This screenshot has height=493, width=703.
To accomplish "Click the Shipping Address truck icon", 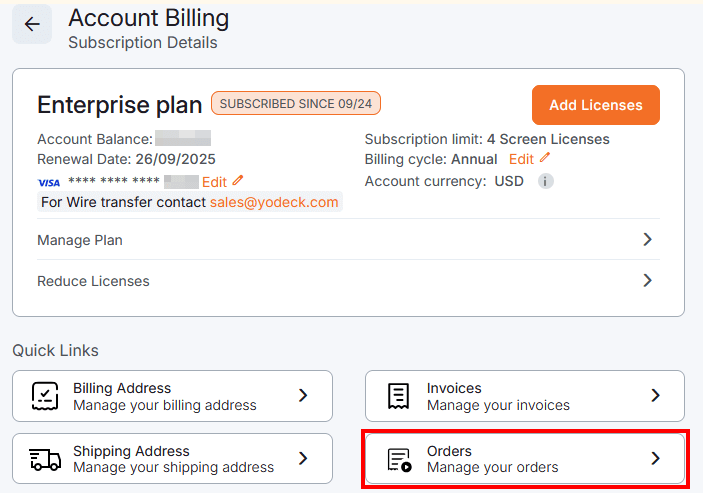I will pos(44,459).
